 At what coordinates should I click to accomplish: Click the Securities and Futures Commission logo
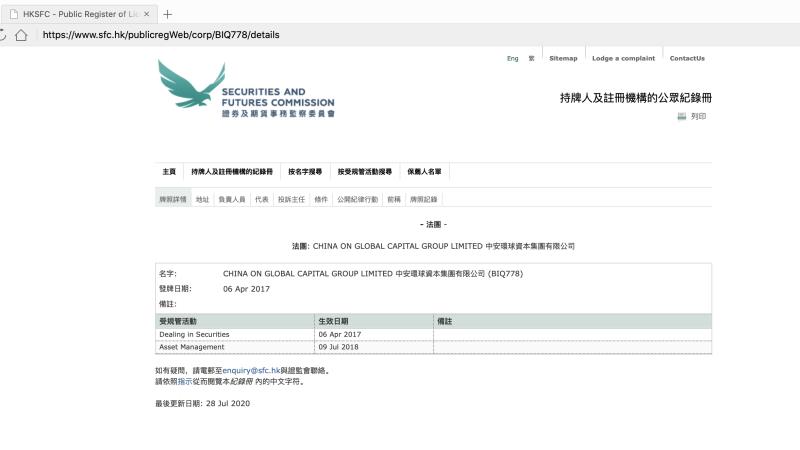[246, 91]
